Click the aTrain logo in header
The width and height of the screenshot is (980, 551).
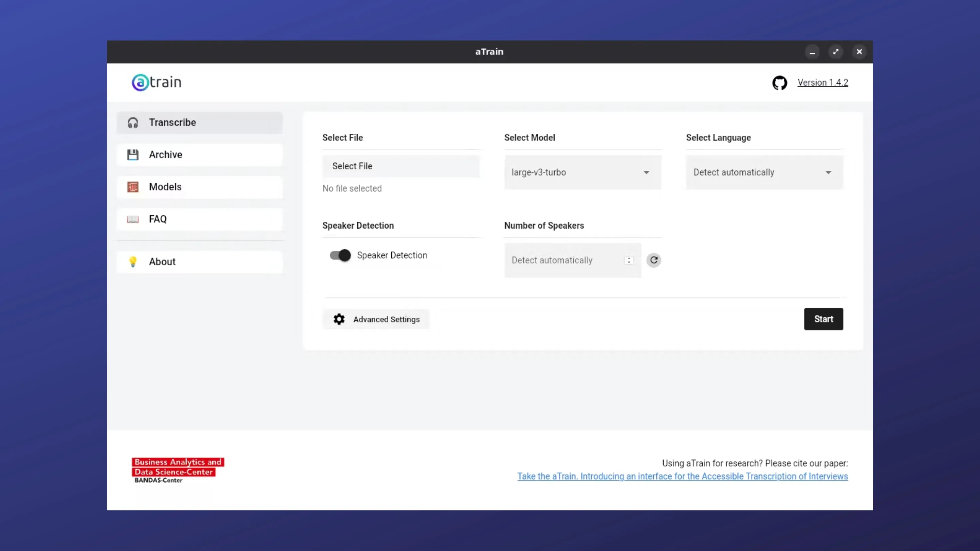pyautogui.click(x=157, y=82)
